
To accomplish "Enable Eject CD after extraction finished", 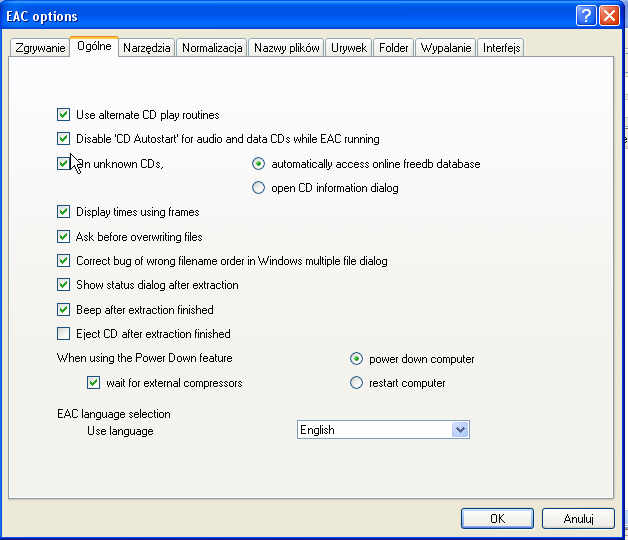I will (x=63, y=333).
